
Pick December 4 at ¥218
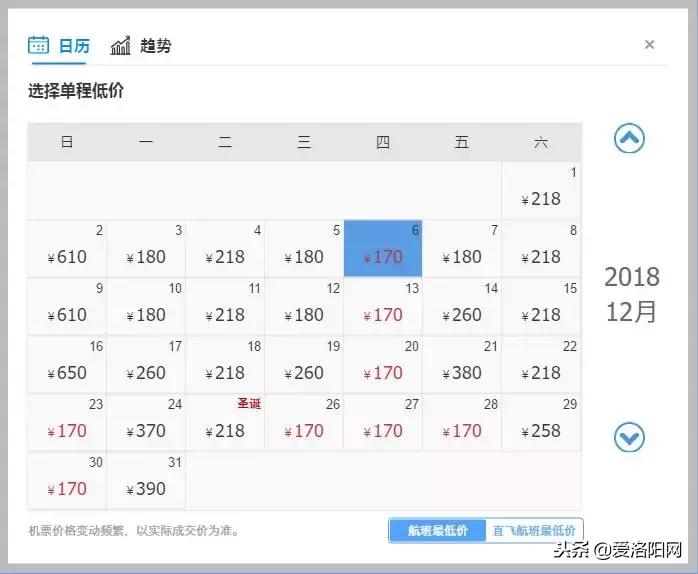pos(225,248)
